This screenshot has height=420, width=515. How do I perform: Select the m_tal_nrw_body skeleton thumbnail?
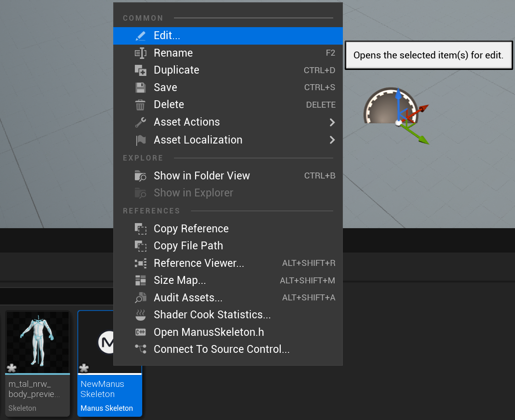pyautogui.click(x=37, y=342)
